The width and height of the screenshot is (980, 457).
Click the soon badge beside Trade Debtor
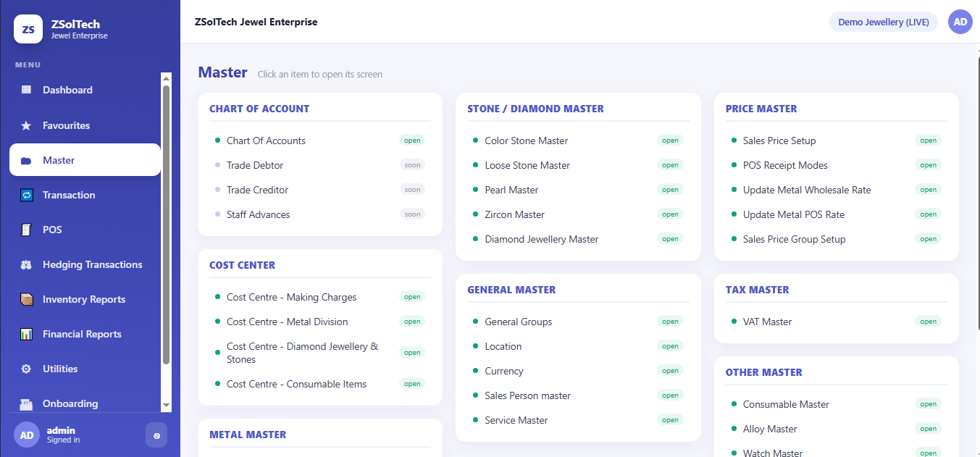412,165
